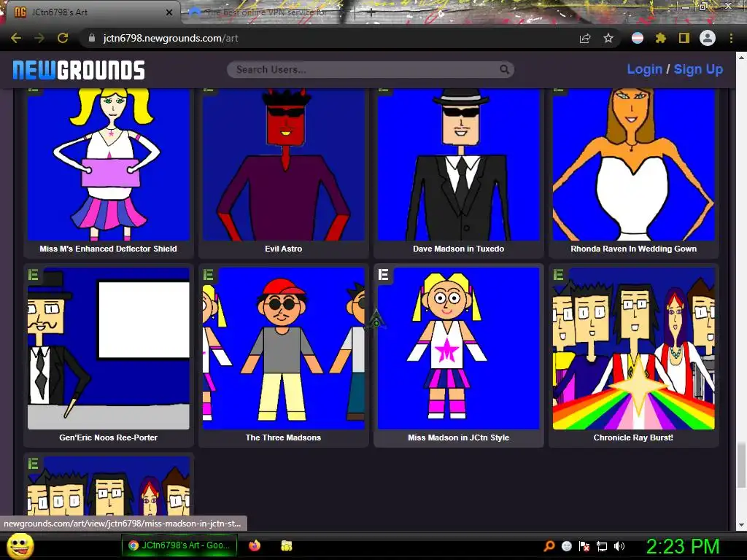Open Chronicle Ray Burst! artwork thumbnail
The width and height of the screenshot is (747, 560).
[x=633, y=349]
